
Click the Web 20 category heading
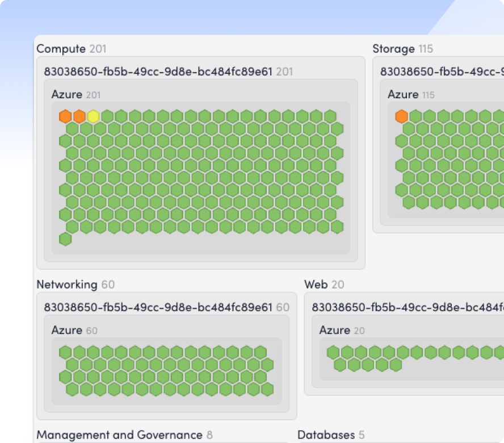click(x=324, y=285)
